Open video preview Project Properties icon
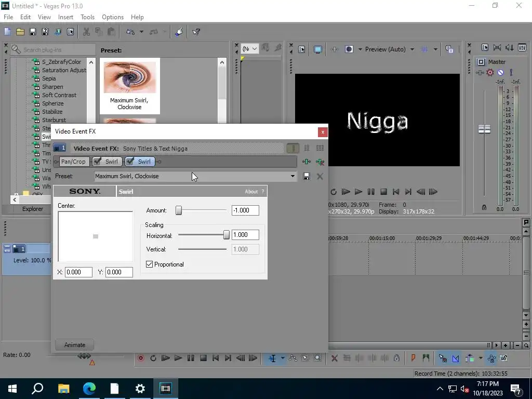532x399 pixels. click(302, 49)
